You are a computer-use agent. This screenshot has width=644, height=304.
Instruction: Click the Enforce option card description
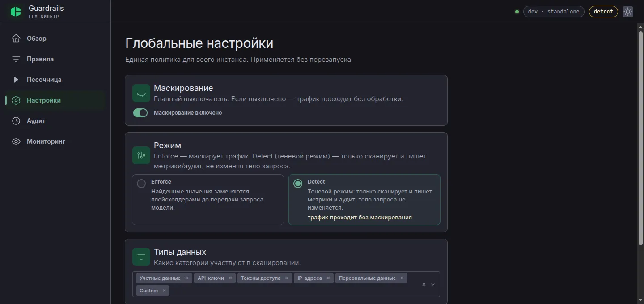click(x=207, y=200)
